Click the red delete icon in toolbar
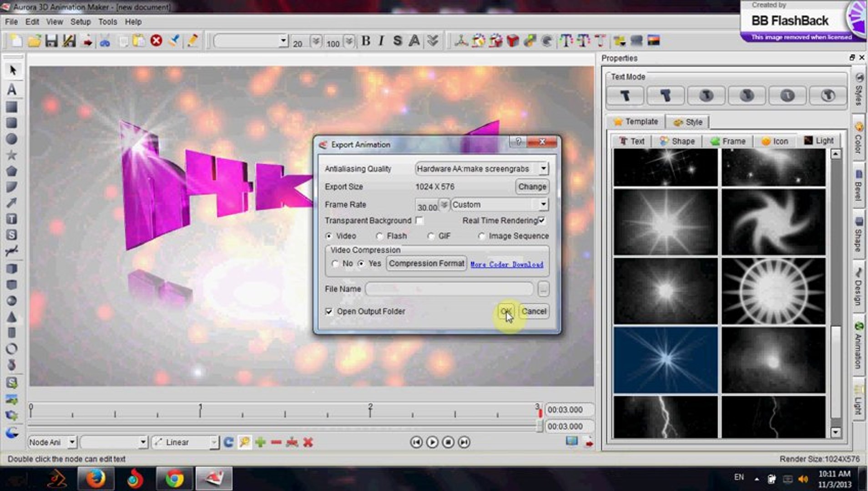Screen dimensions: 868x491 point(156,41)
